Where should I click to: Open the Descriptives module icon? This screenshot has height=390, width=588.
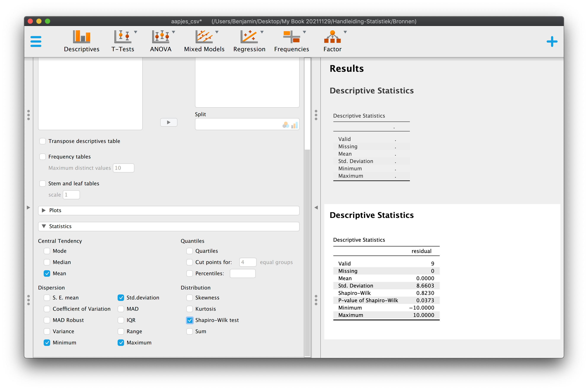tap(81, 37)
